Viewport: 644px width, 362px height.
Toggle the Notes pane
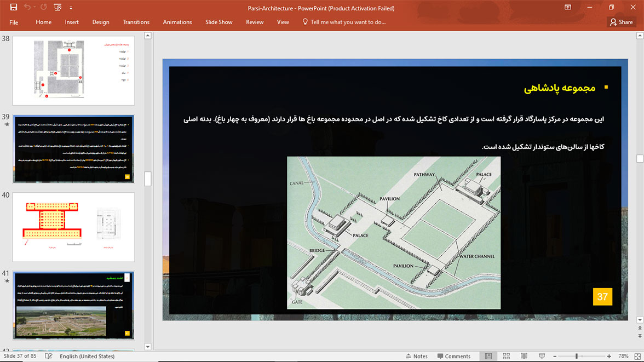point(416,356)
